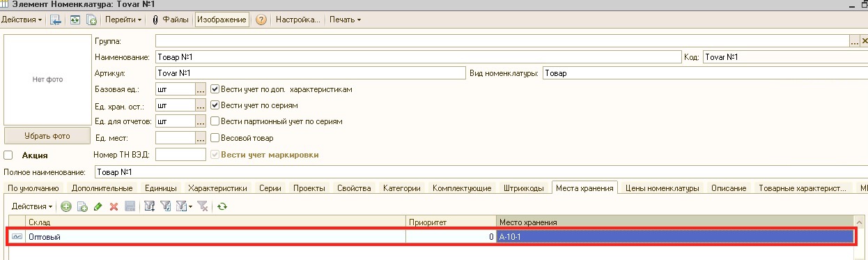Image resolution: width=868 pixels, height=260 pixels.
Task: Click the Изображение toolbar button
Action: click(222, 20)
